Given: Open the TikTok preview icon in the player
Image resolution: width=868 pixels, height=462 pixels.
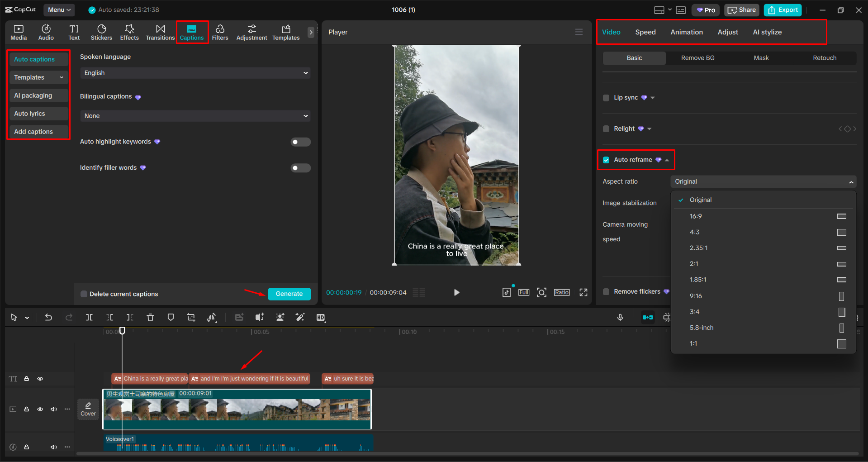Looking at the screenshot, I should click(506, 292).
